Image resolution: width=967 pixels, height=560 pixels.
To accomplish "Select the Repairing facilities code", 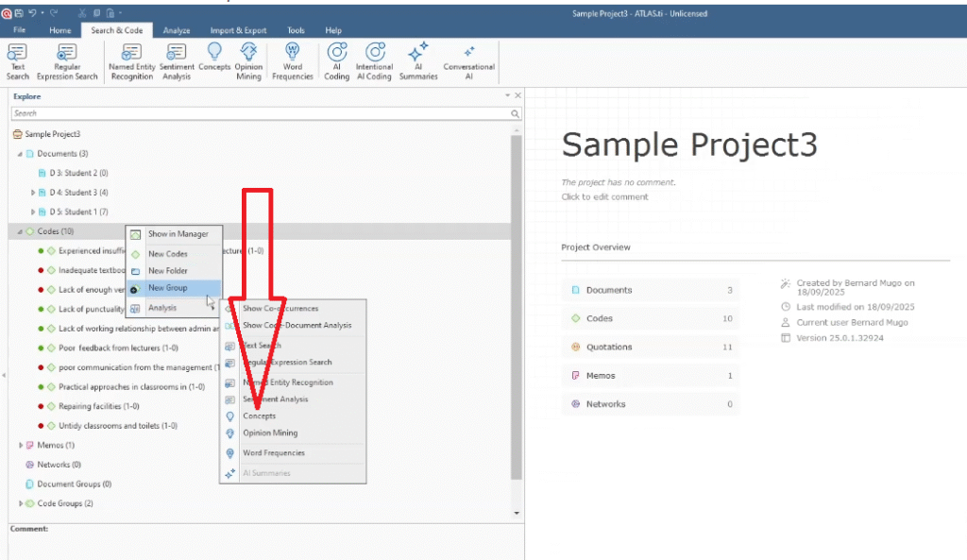I will tap(98, 406).
